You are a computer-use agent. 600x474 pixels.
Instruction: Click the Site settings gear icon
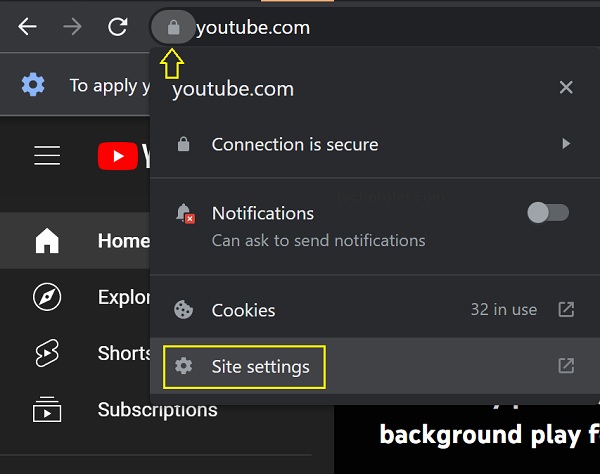pyautogui.click(x=184, y=366)
